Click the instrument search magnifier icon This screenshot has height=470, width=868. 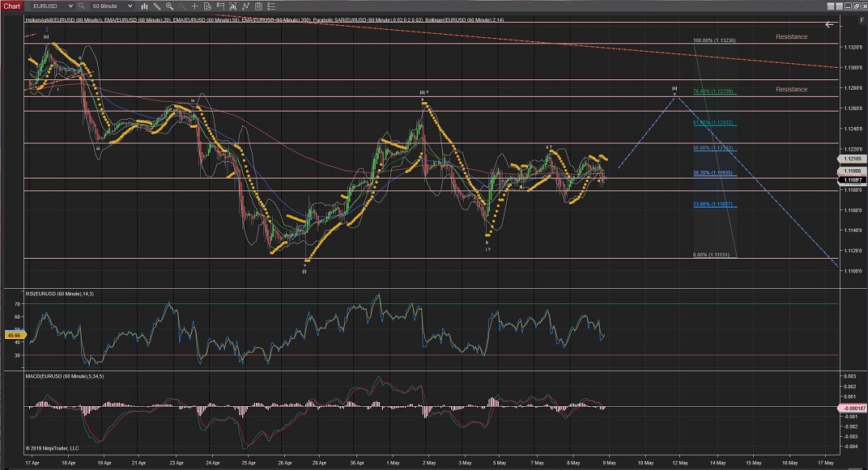(81, 6)
